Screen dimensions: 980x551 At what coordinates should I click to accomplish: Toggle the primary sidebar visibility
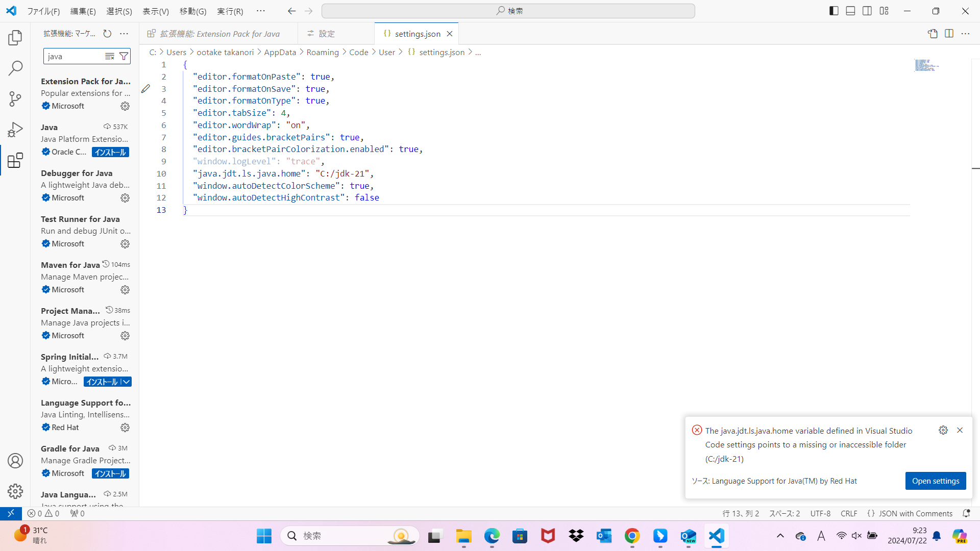click(834, 10)
